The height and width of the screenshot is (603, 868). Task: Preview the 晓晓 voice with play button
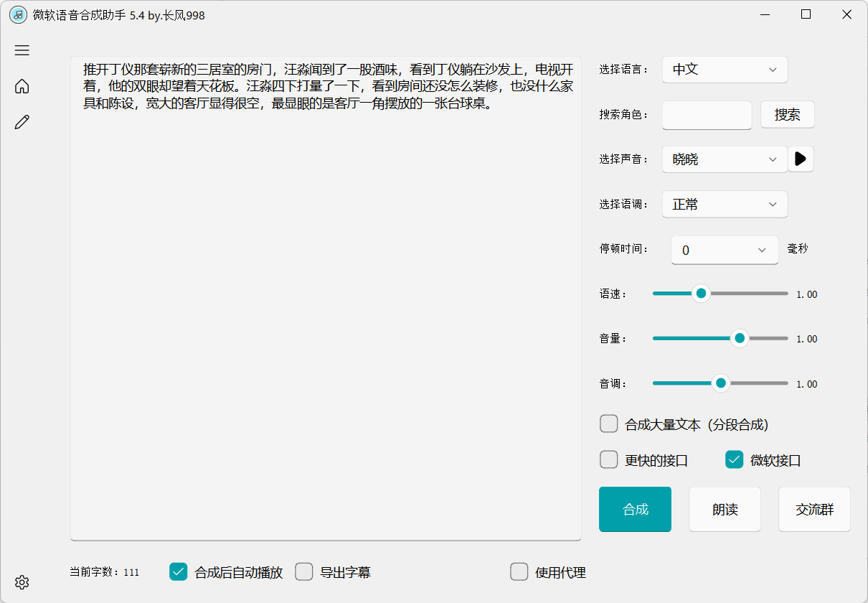coord(801,159)
